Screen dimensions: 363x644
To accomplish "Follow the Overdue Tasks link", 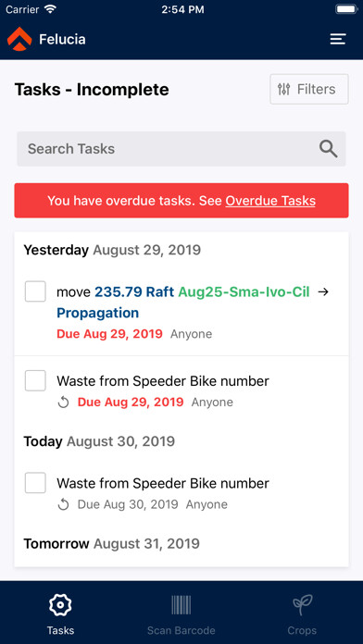I will click(x=270, y=201).
